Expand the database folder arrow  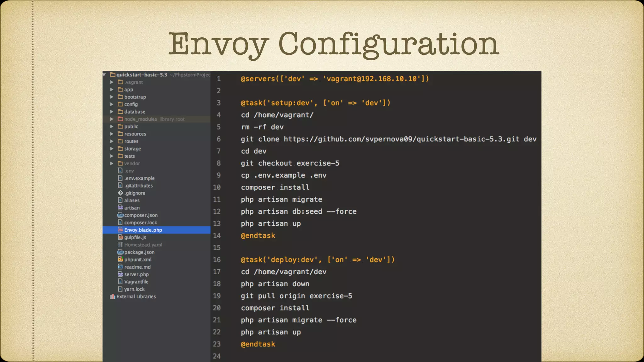(x=112, y=112)
